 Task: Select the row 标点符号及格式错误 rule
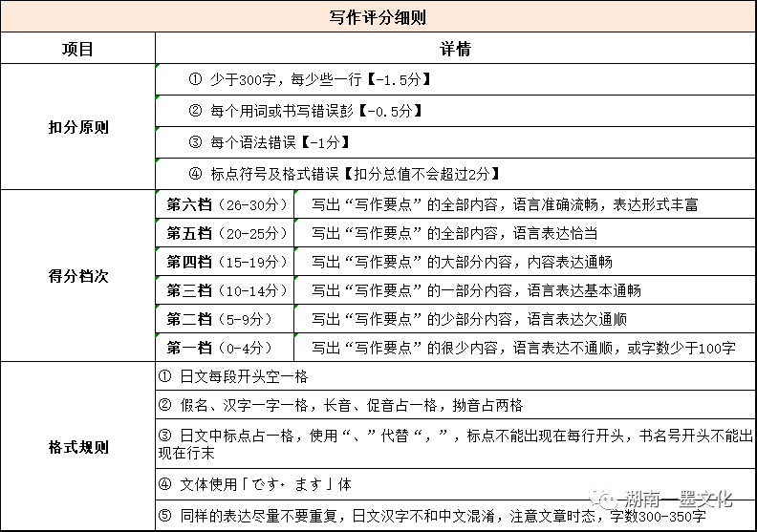point(455,174)
